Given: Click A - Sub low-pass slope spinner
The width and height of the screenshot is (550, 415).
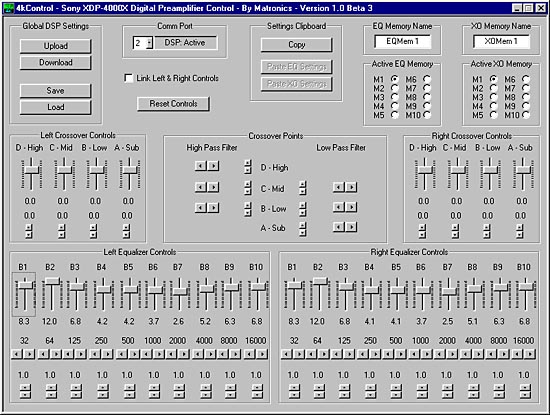Looking at the screenshot, I should pyautogui.click(x=303, y=229).
